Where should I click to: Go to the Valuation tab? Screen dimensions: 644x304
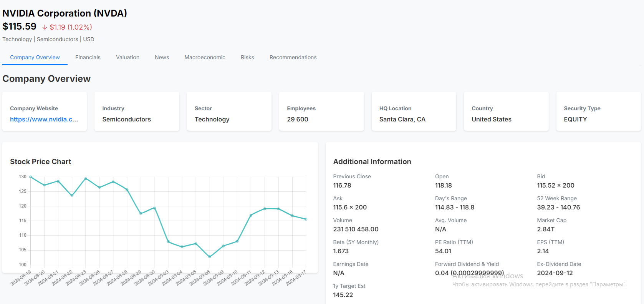[x=127, y=57]
